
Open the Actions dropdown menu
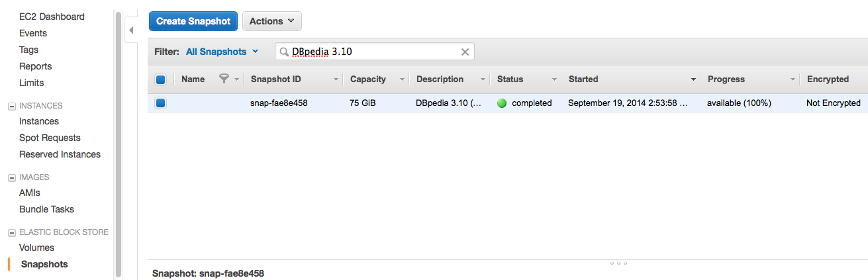click(x=271, y=21)
